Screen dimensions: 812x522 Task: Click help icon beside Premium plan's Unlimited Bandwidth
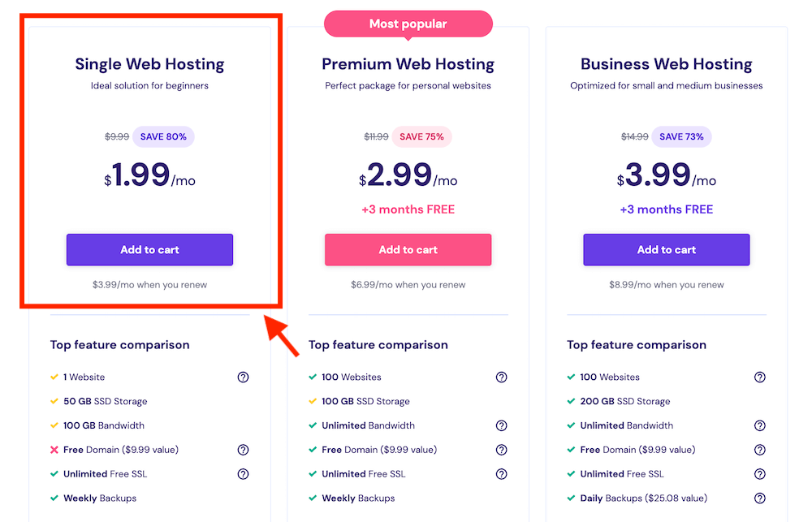click(501, 425)
